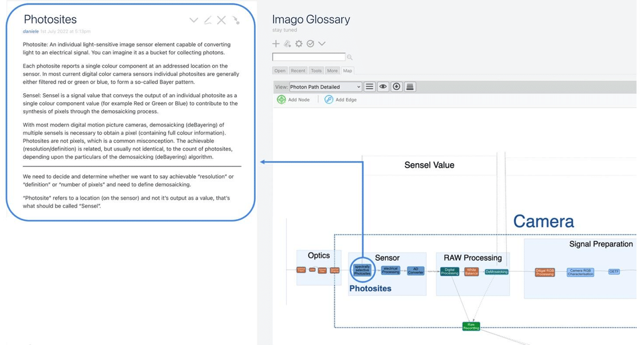
Task: Click the plus icon under Imago Glossary
Action: tap(275, 43)
